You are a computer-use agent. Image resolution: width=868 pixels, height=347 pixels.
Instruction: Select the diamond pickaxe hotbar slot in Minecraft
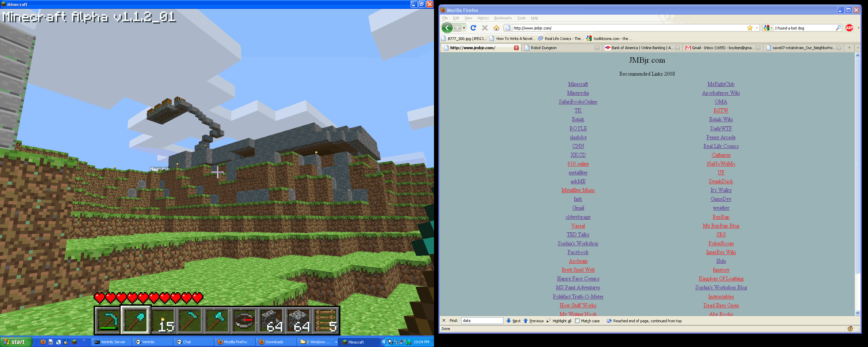click(108, 320)
